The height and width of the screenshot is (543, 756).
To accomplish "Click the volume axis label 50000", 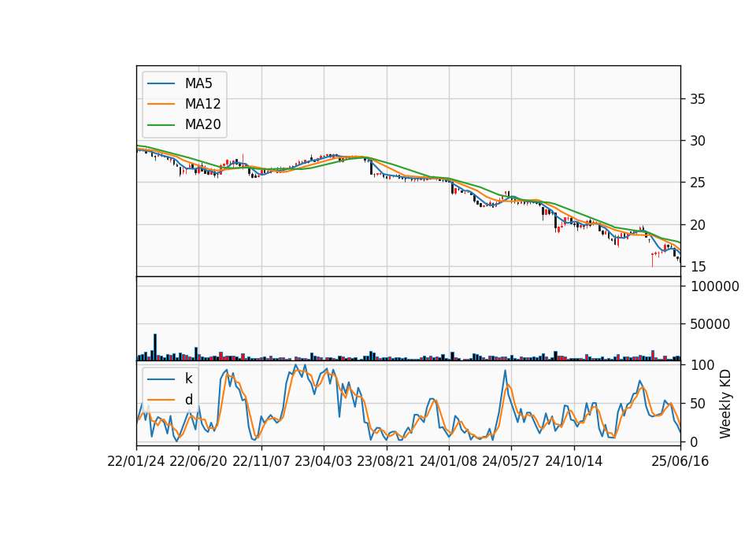I will pyautogui.click(x=710, y=324).
